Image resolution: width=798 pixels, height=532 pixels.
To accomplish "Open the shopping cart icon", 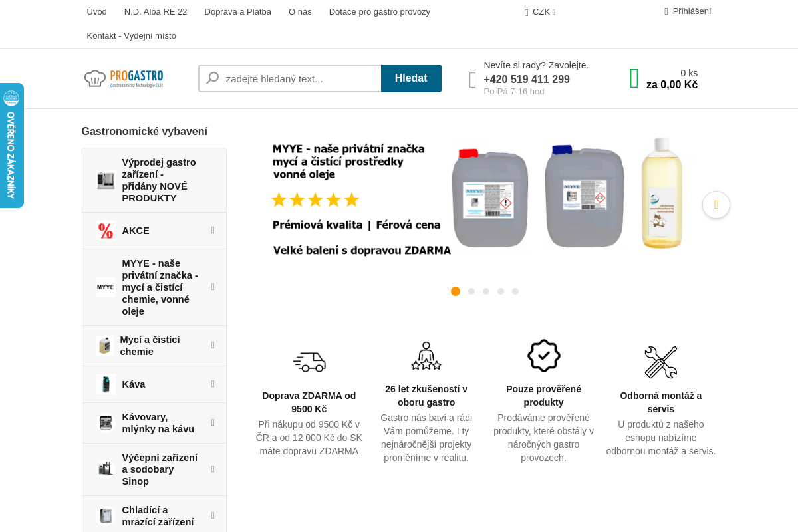I will click(x=634, y=78).
